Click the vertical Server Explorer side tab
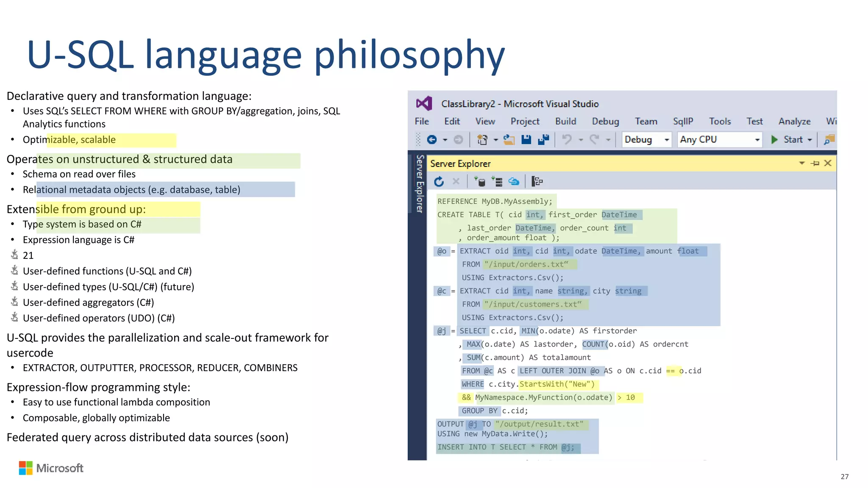This screenshot has height=488, width=868. pos(420,184)
